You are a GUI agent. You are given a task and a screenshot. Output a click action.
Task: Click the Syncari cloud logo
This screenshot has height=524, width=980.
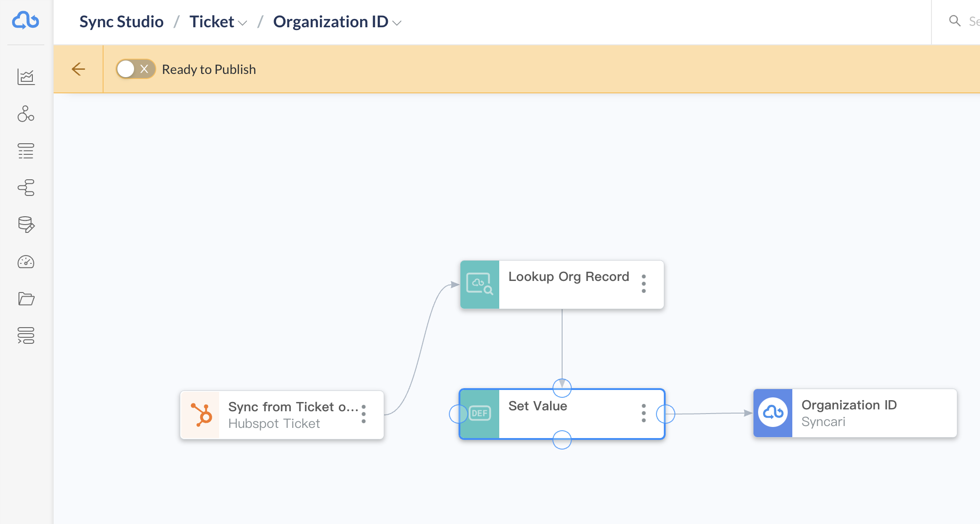(25, 21)
